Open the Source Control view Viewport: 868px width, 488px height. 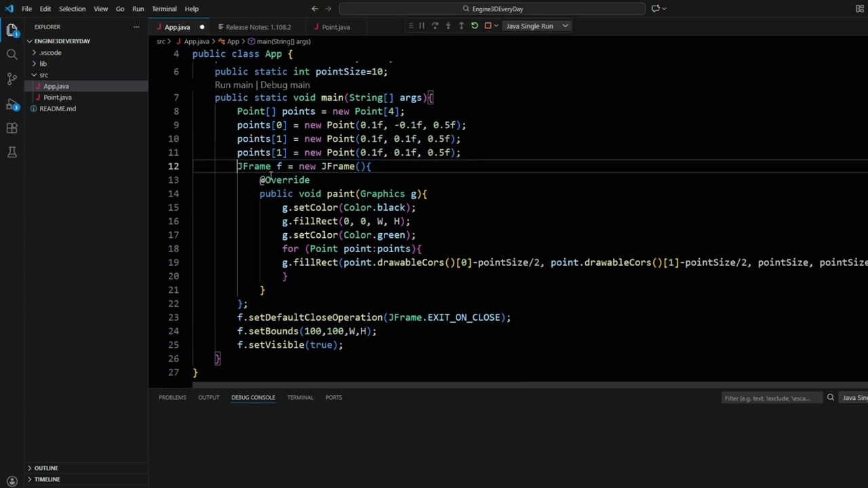tap(12, 79)
